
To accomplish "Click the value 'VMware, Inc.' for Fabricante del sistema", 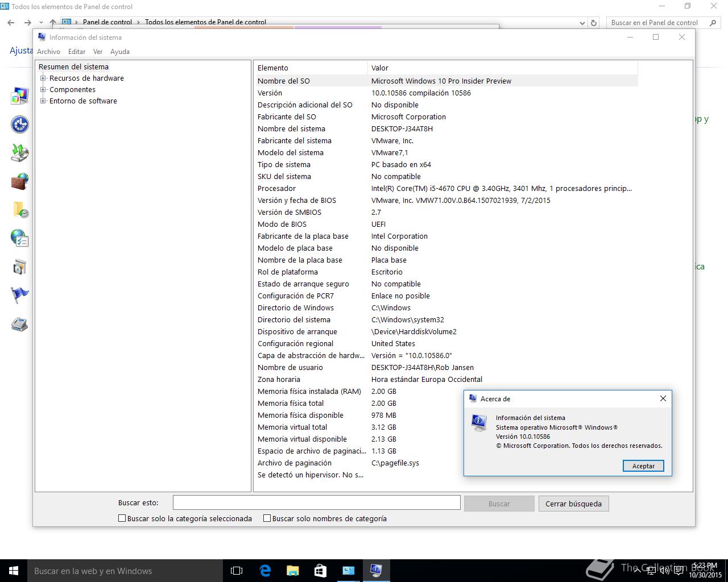I will 392,140.
